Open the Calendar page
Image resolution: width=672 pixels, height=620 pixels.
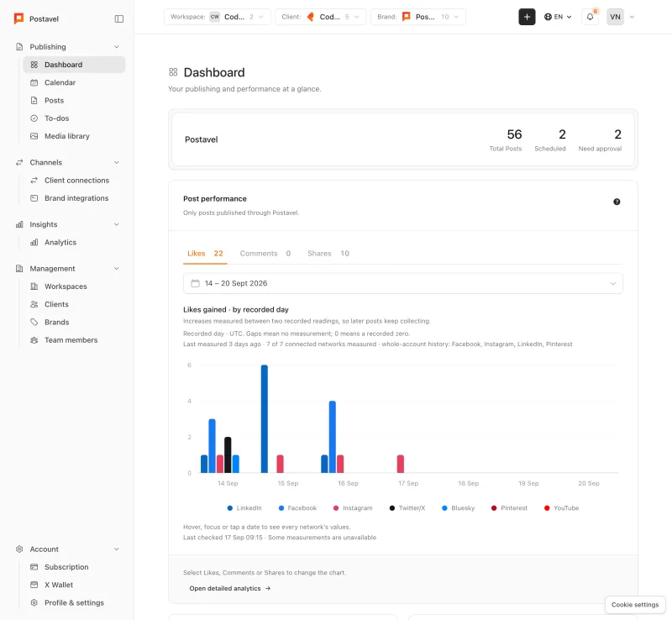tap(74, 82)
